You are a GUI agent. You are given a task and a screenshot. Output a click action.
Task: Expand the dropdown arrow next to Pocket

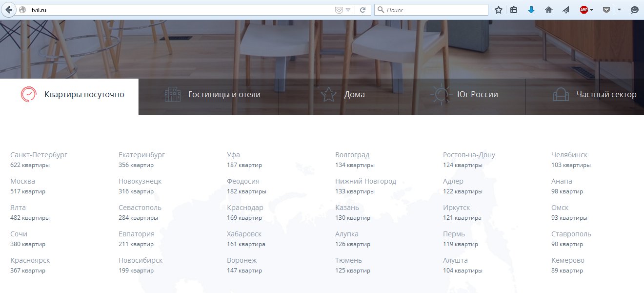coord(620,10)
